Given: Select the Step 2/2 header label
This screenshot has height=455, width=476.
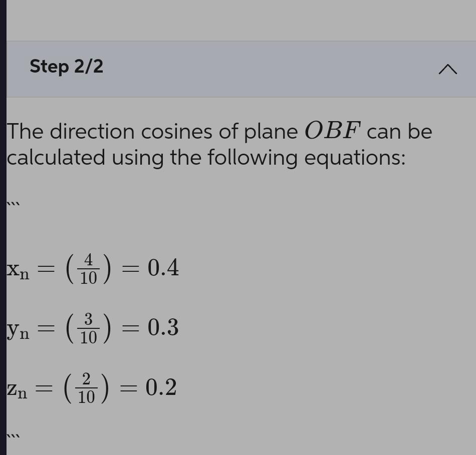Looking at the screenshot, I should pyautogui.click(x=66, y=66).
